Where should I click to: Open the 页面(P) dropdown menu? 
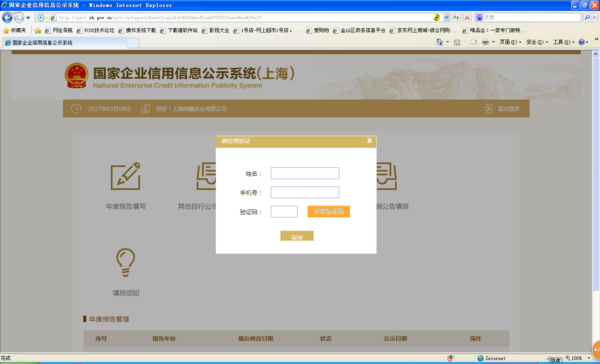click(510, 42)
